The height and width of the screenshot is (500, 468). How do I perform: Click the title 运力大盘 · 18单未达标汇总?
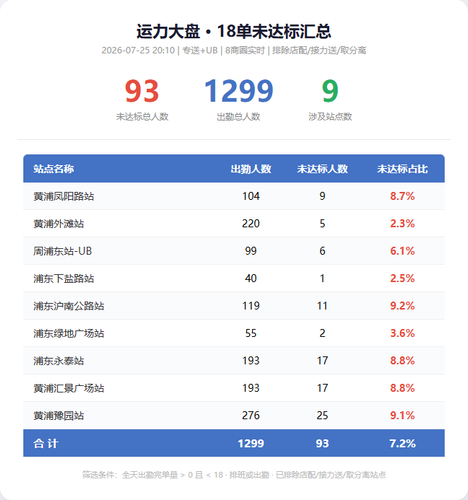[234, 31]
